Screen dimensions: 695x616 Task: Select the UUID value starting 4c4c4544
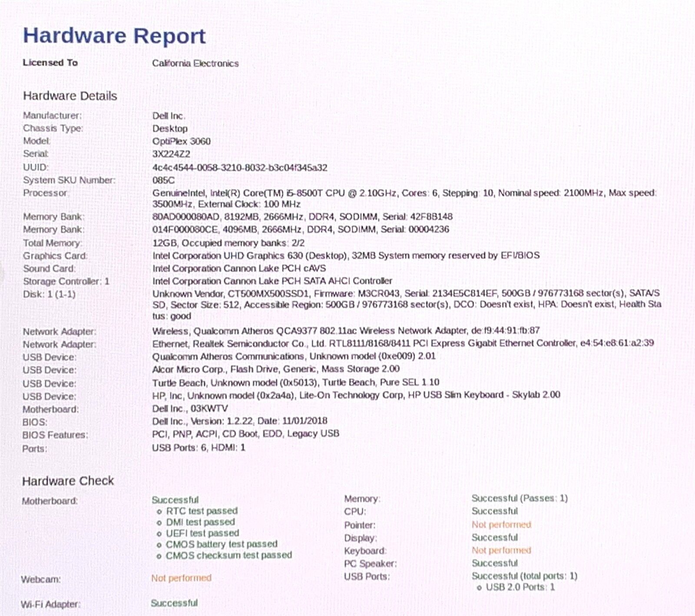coord(240,168)
